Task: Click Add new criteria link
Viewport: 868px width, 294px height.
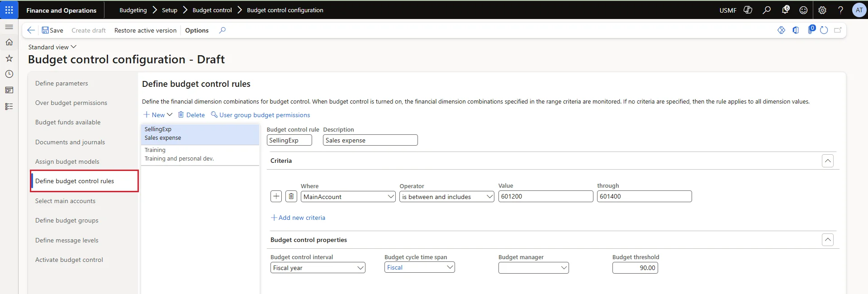Action: point(298,218)
